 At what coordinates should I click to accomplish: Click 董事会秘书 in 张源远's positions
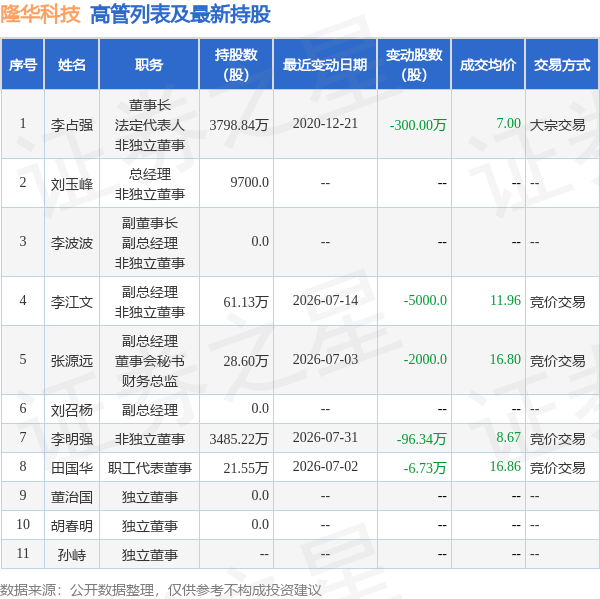(150, 361)
